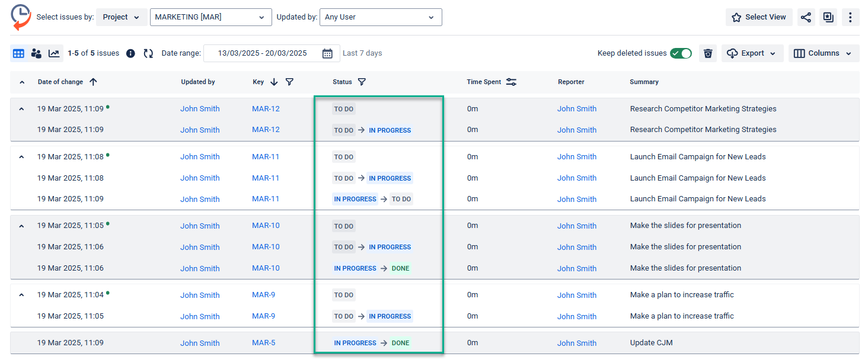Image resolution: width=868 pixels, height=363 pixels.
Task: Expand the Any User filter dropdown
Action: pyautogui.click(x=381, y=17)
